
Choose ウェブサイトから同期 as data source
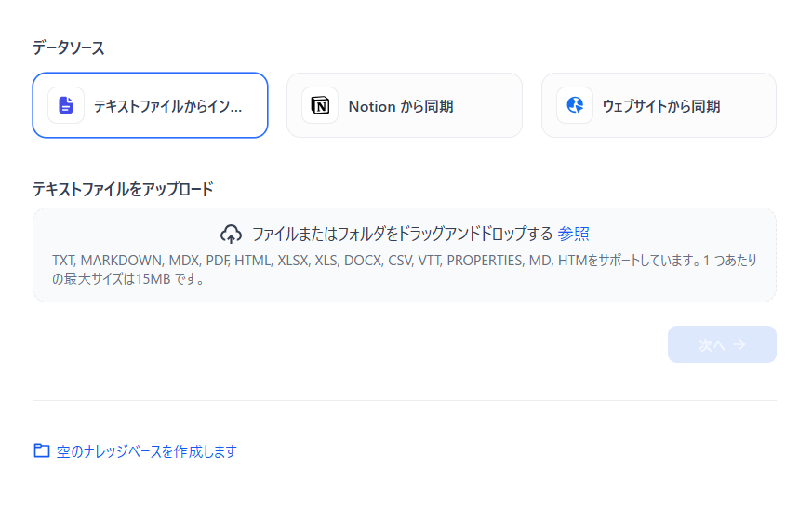659,105
